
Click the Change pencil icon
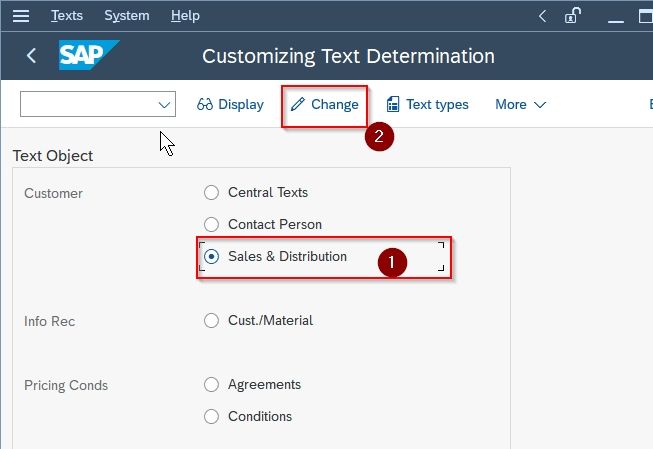point(298,104)
